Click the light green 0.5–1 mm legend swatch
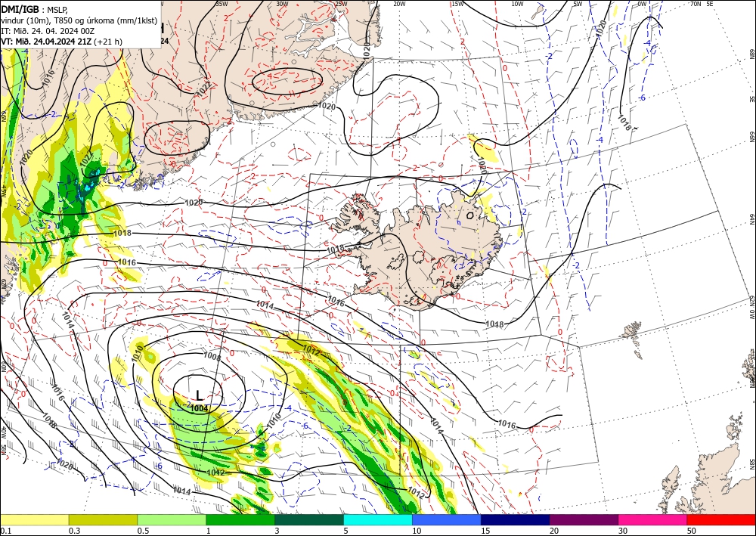 point(172,519)
